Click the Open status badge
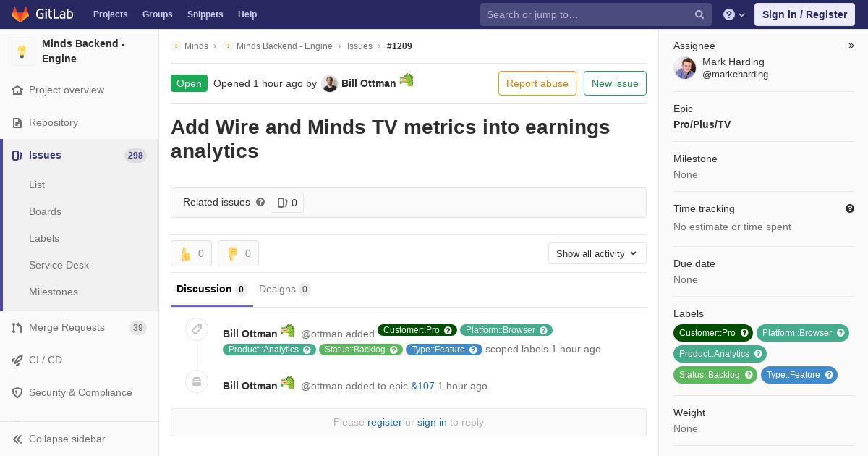The width and height of the screenshot is (868, 456). click(x=189, y=83)
